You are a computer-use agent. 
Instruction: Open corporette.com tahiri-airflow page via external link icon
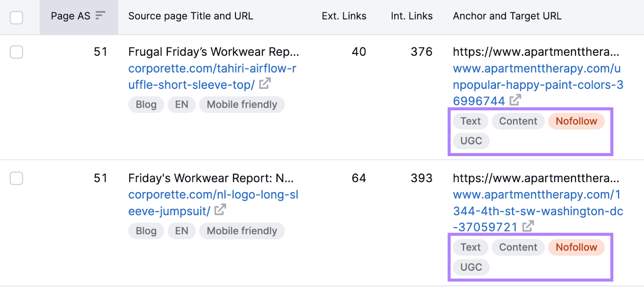point(265,84)
